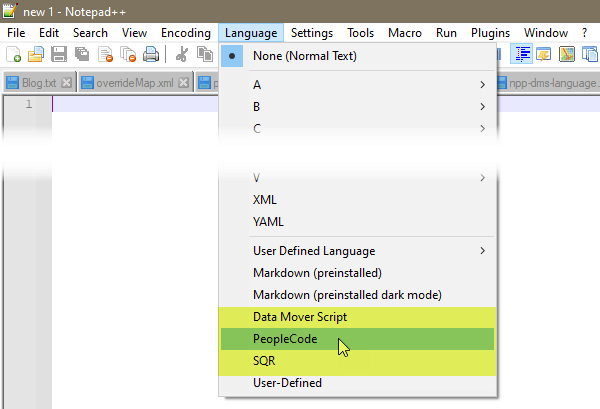
Task: Close the Blog.txt tab
Action: 67,83
